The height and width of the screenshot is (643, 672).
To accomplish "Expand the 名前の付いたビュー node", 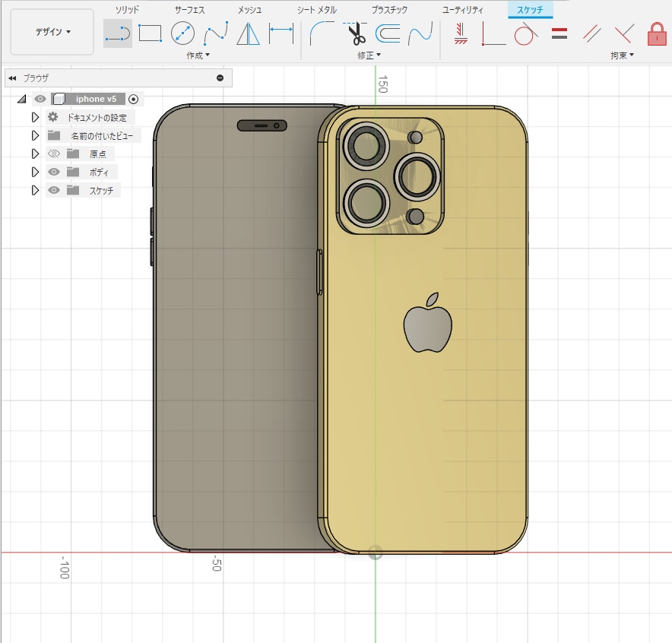I will 35,136.
